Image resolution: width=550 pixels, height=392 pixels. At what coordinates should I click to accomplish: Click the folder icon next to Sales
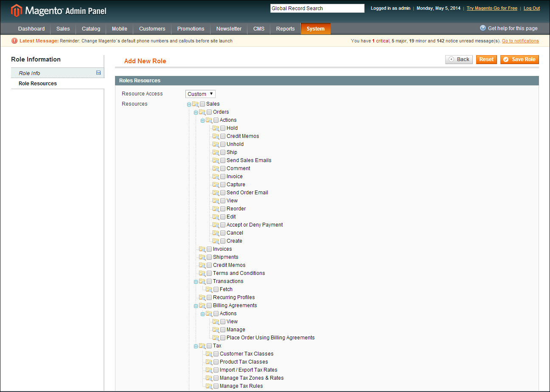(x=195, y=104)
